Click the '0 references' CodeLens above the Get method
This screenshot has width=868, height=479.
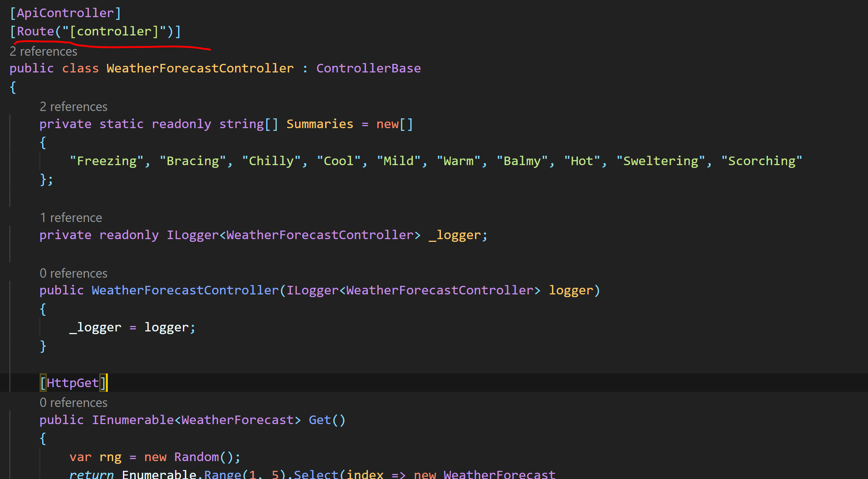pyautogui.click(x=73, y=403)
